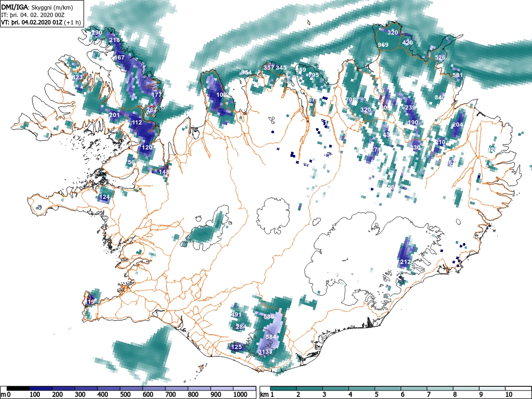Click the visibility value 420 on the map
Image resolution: width=532 pixels, height=399 pixels.
[408, 43]
